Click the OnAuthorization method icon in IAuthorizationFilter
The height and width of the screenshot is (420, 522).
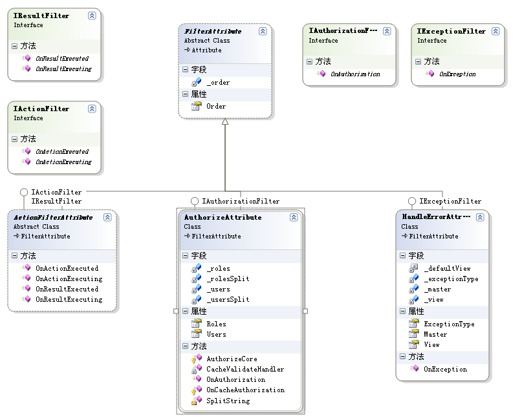(321, 74)
